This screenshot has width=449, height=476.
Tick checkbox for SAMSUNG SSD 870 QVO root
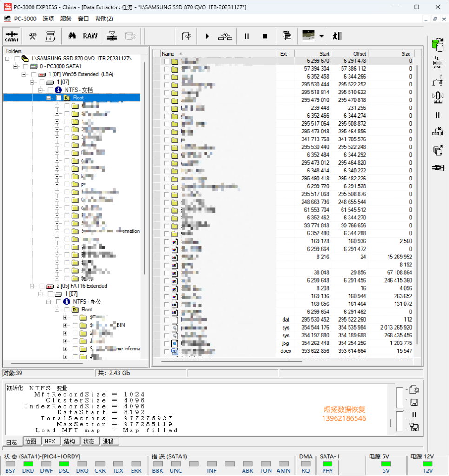point(17,59)
